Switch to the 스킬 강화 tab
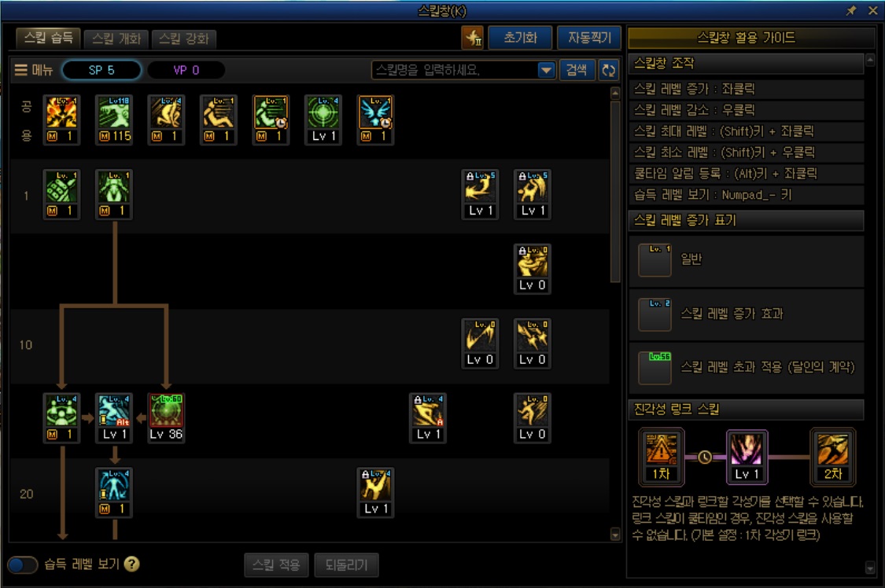The height and width of the screenshot is (588, 885). click(x=184, y=39)
